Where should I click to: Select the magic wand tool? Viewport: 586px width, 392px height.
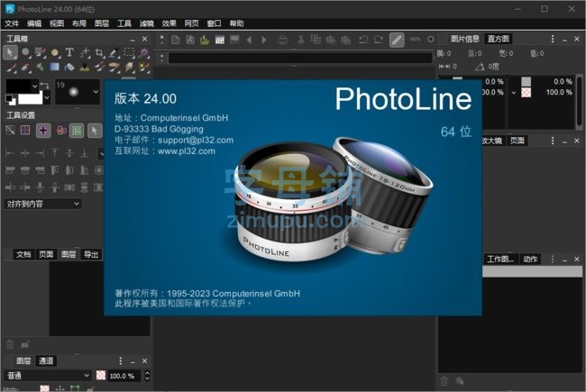[x=143, y=52]
